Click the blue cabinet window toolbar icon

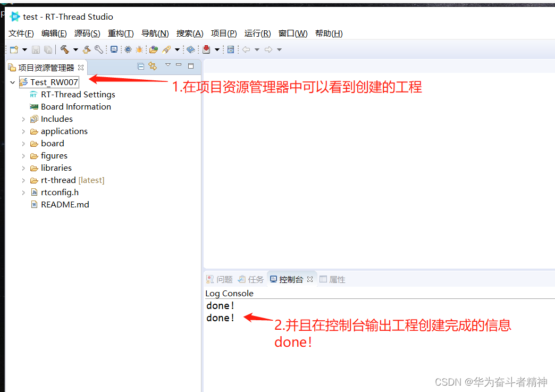click(231, 49)
